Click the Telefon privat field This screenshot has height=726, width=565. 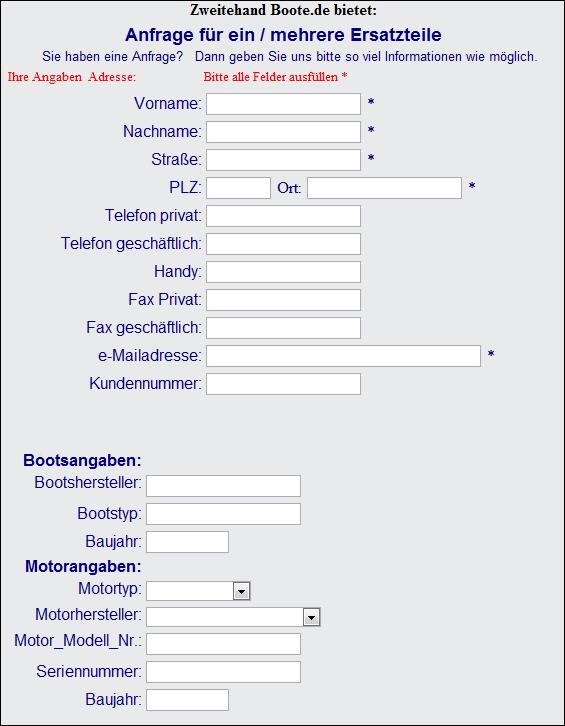tap(283, 216)
